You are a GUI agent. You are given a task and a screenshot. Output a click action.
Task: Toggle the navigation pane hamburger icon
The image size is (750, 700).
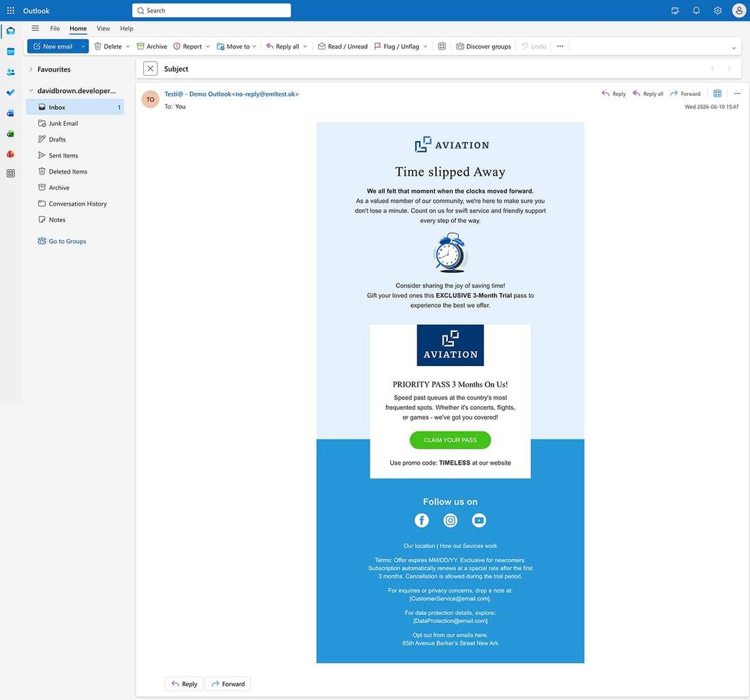click(x=35, y=28)
